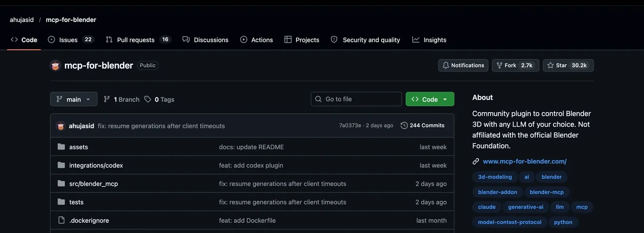Click the assets folder icon
Screen dimensions: 644x233
[61, 147]
